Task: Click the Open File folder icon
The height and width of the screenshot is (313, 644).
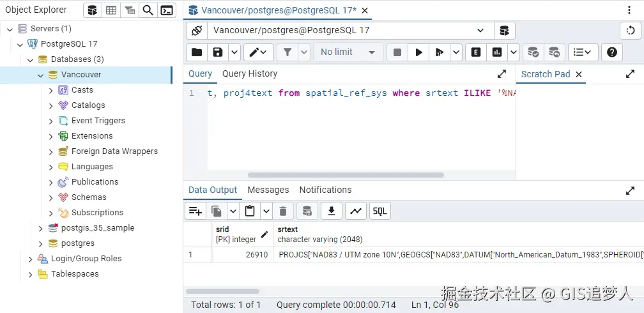Action: (x=197, y=52)
